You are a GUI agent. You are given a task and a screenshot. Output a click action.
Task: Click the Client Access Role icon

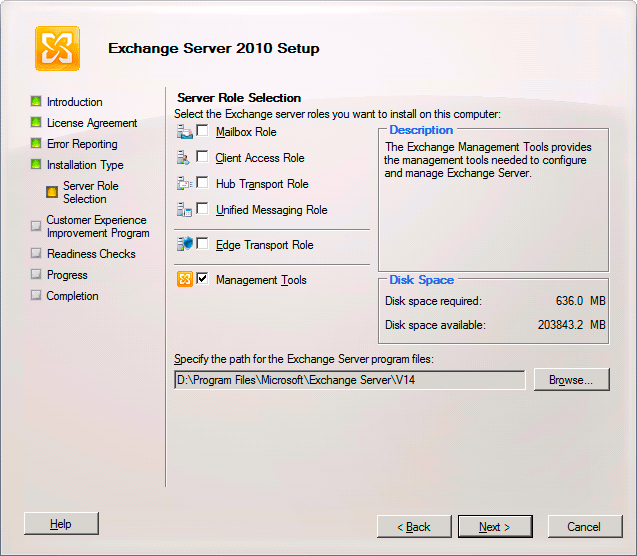183,158
